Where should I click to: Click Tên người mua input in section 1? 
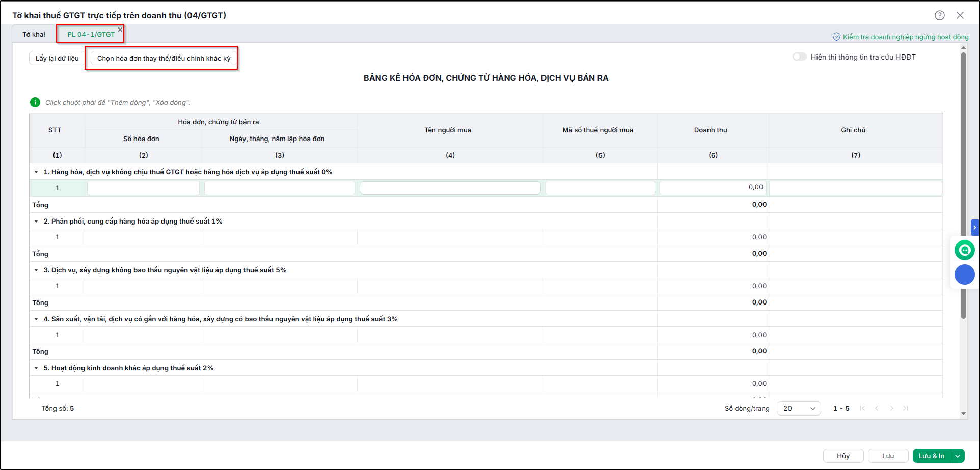[450, 188]
